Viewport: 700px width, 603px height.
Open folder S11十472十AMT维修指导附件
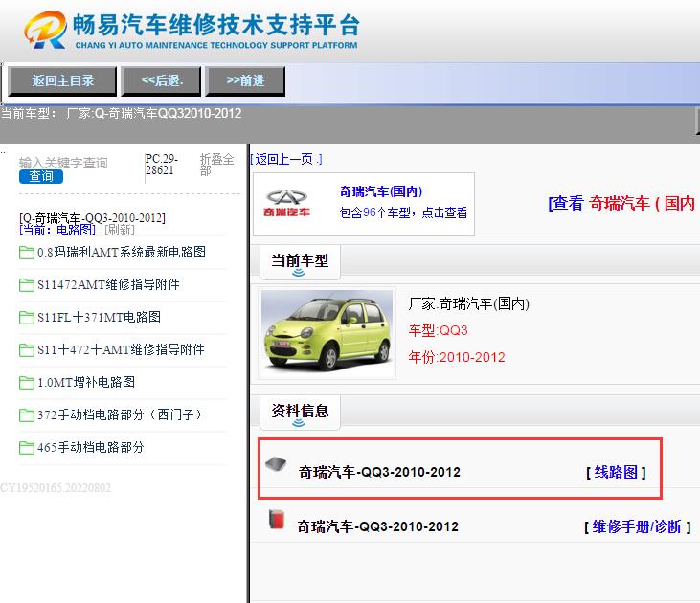click(x=121, y=350)
